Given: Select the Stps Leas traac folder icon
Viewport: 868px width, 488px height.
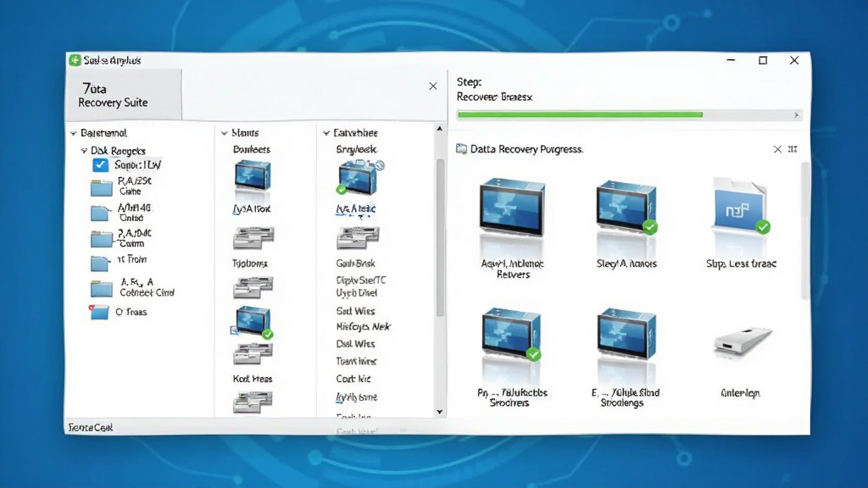Looking at the screenshot, I should pos(740,206).
